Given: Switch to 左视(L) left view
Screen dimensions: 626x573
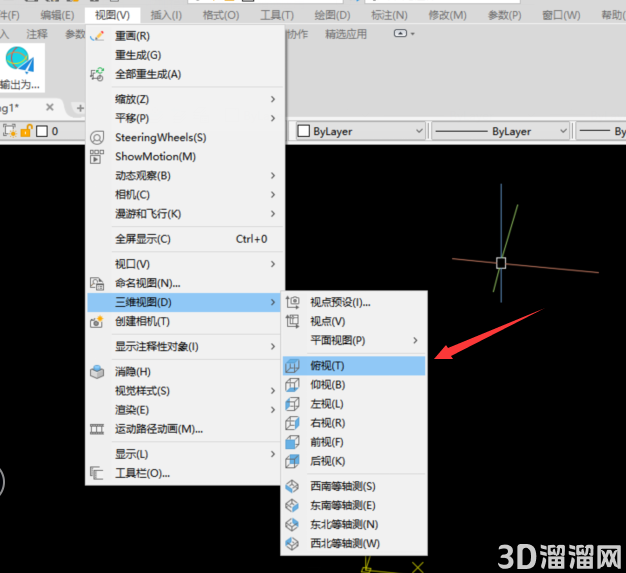Looking at the screenshot, I should tap(354, 404).
